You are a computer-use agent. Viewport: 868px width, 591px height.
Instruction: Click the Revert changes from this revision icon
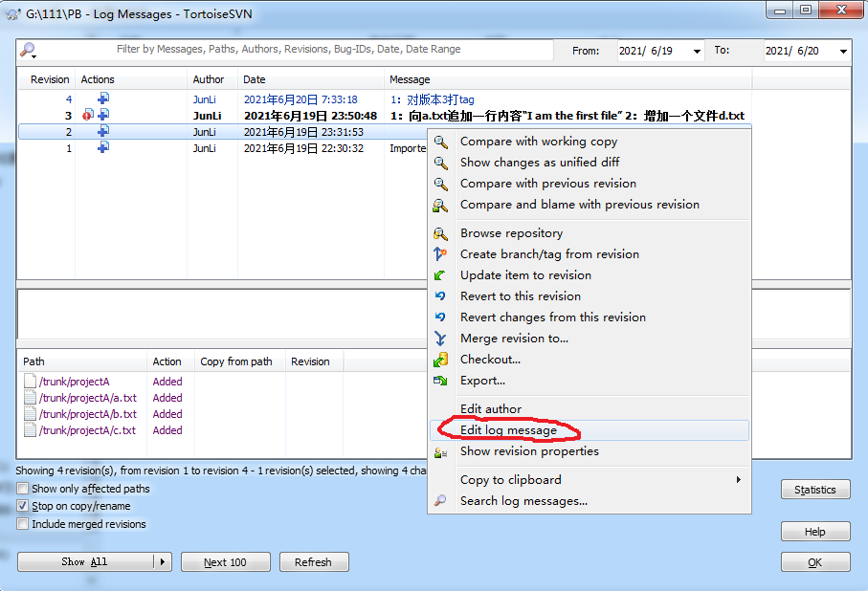pyautogui.click(x=440, y=317)
